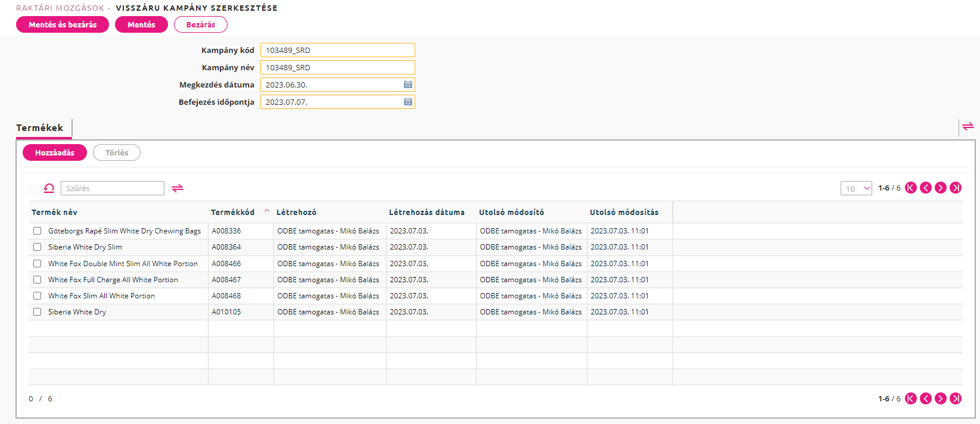
Task: Focus the Kampány név input field
Action: click(x=338, y=67)
